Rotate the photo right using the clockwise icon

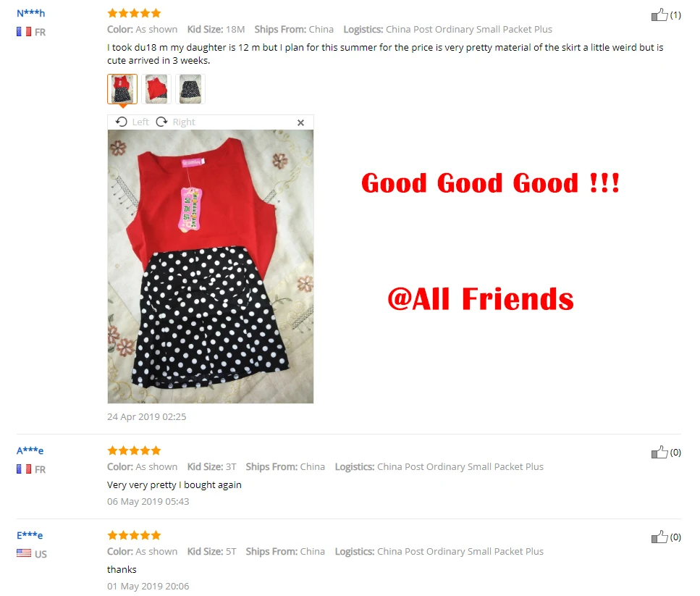coord(161,122)
